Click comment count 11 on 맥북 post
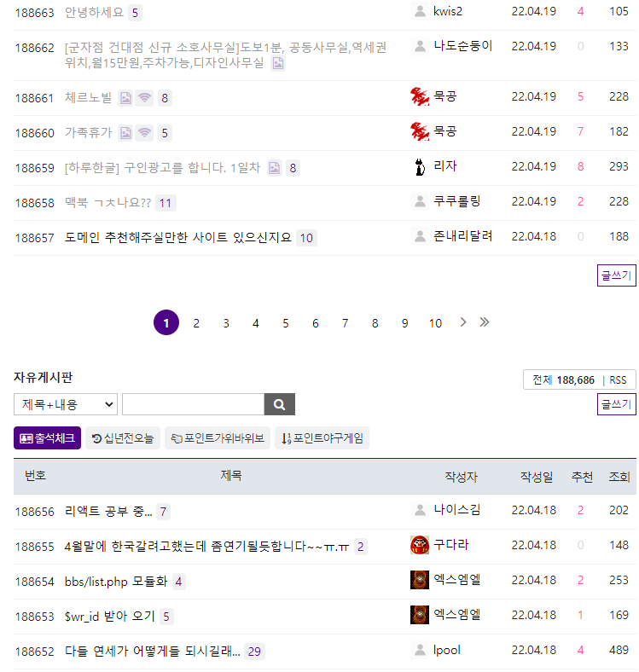 (166, 203)
